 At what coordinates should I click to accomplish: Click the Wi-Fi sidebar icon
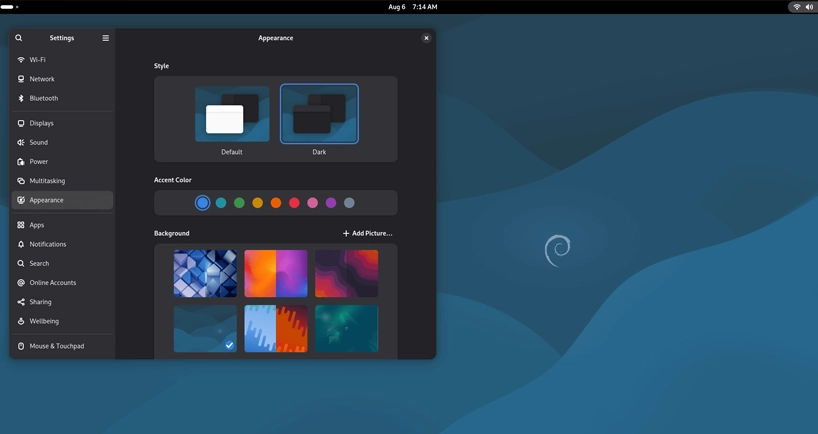tap(21, 60)
